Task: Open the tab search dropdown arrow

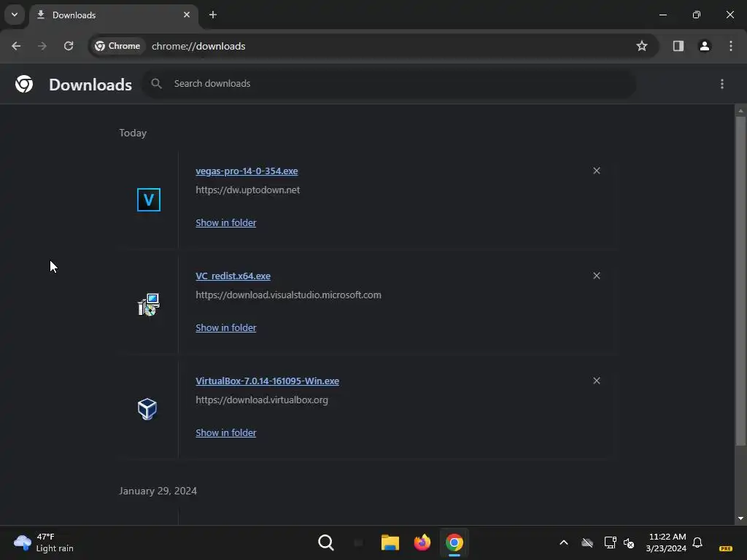Action: [15, 15]
